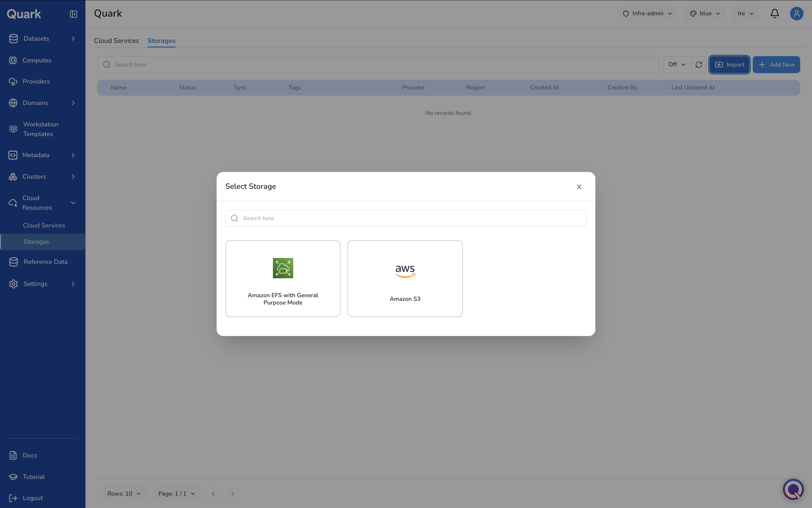The height and width of the screenshot is (508, 812).
Task: Collapse the Cloud Resources chevron
Action: (x=73, y=203)
